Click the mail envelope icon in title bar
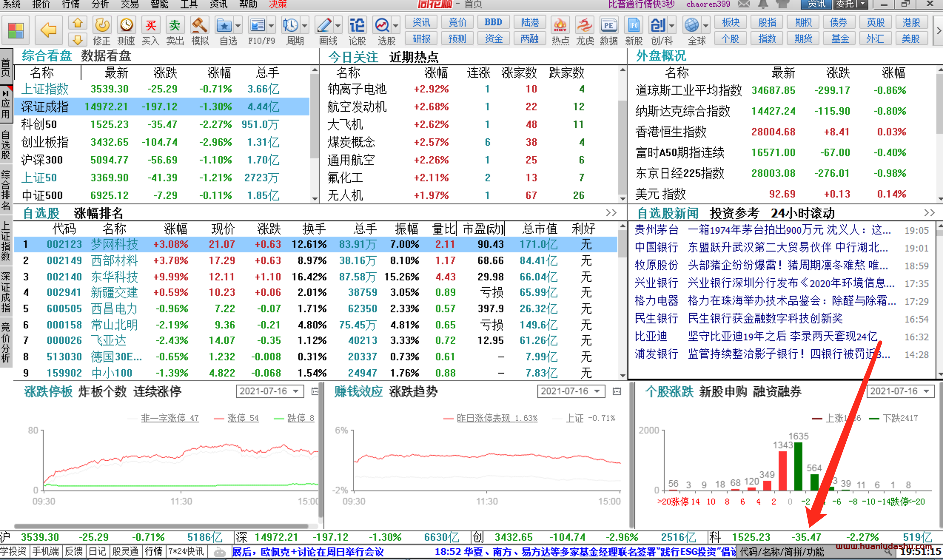 [744, 4]
